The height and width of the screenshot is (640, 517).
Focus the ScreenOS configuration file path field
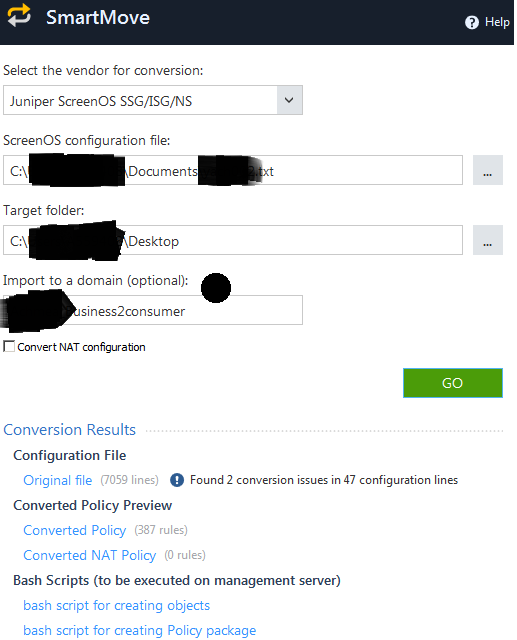tap(233, 170)
